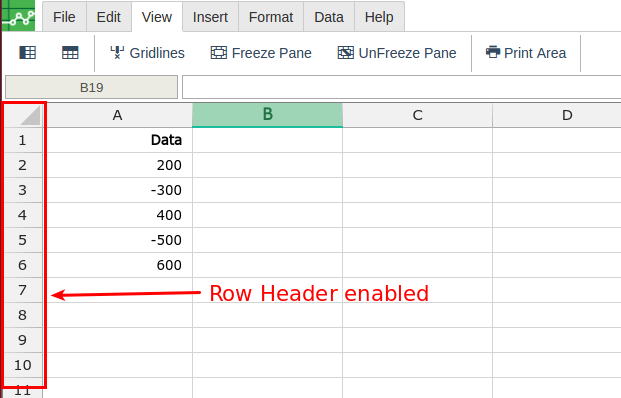Open the Format tab
Screen dimensions: 621x398
click(x=271, y=17)
